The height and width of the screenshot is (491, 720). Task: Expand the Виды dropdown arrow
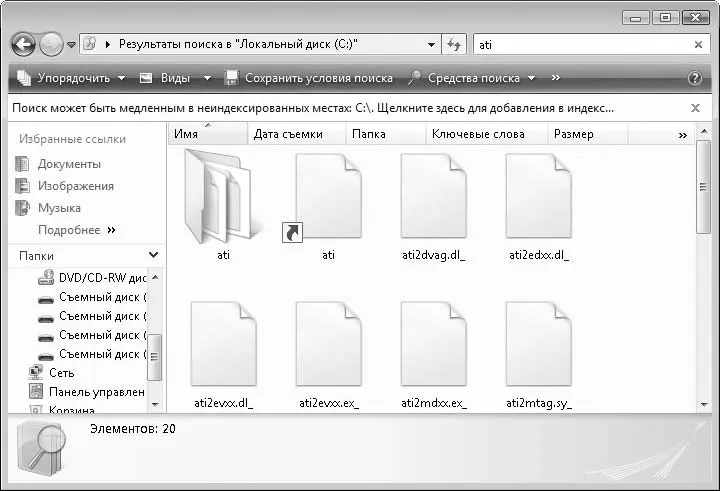click(x=207, y=78)
